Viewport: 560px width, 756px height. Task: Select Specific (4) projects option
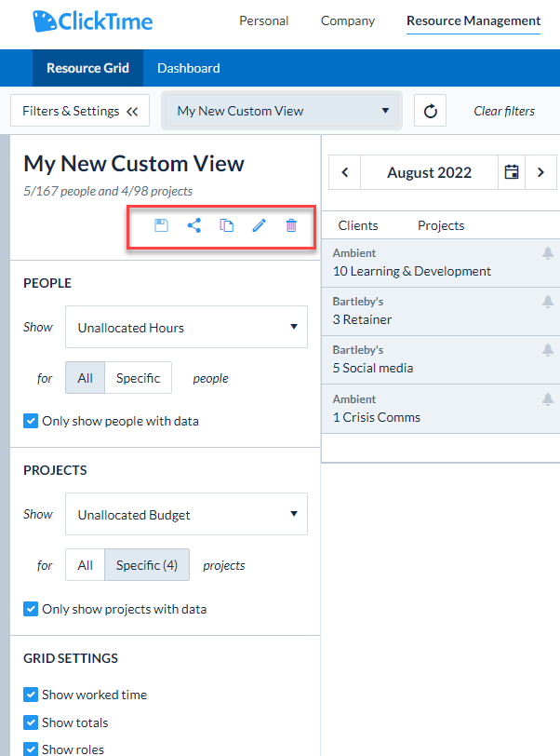point(146,565)
